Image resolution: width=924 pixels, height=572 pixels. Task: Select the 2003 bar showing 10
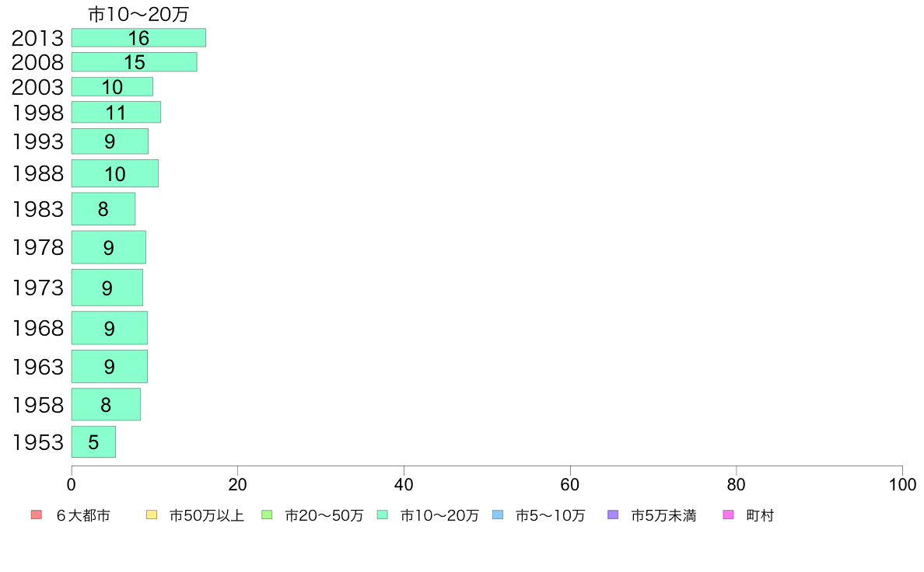click(112, 86)
